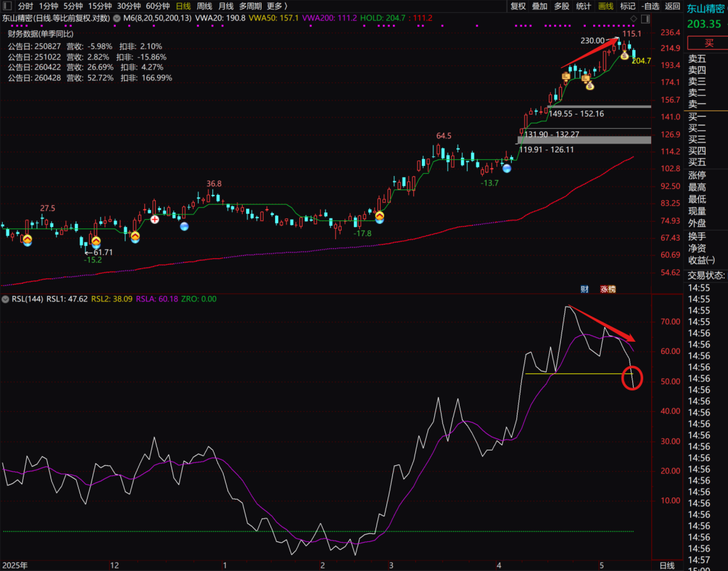Click the month 3 time axis marker
The height and width of the screenshot is (571, 728).
tap(392, 566)
